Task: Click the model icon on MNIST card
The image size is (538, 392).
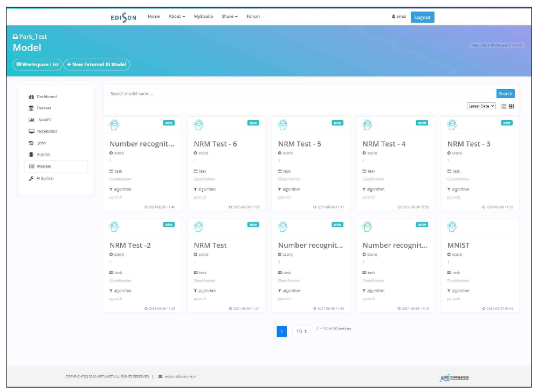Action: click(x=452, y=226)
